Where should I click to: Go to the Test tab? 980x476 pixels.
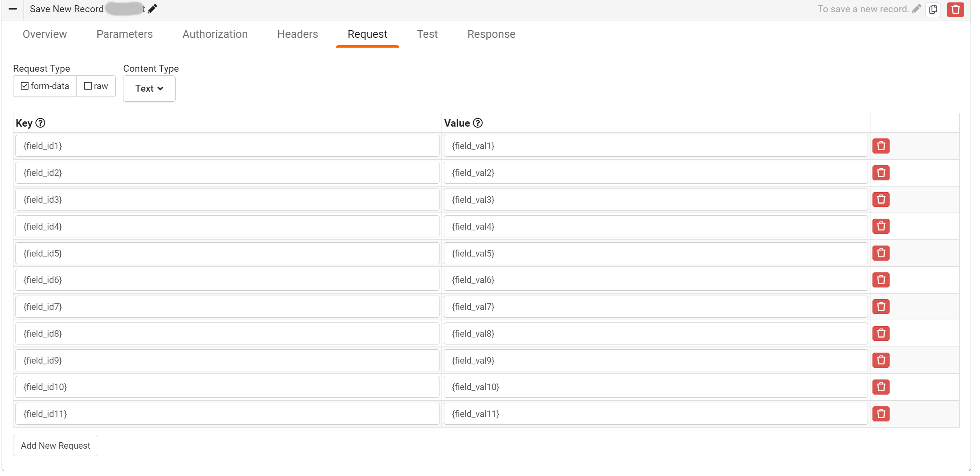point(427,34)
